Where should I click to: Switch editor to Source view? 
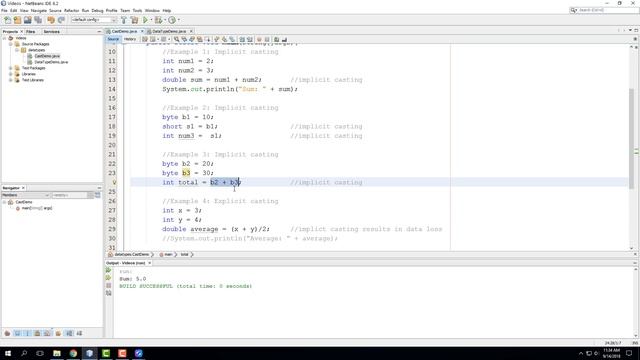point(113,39)
